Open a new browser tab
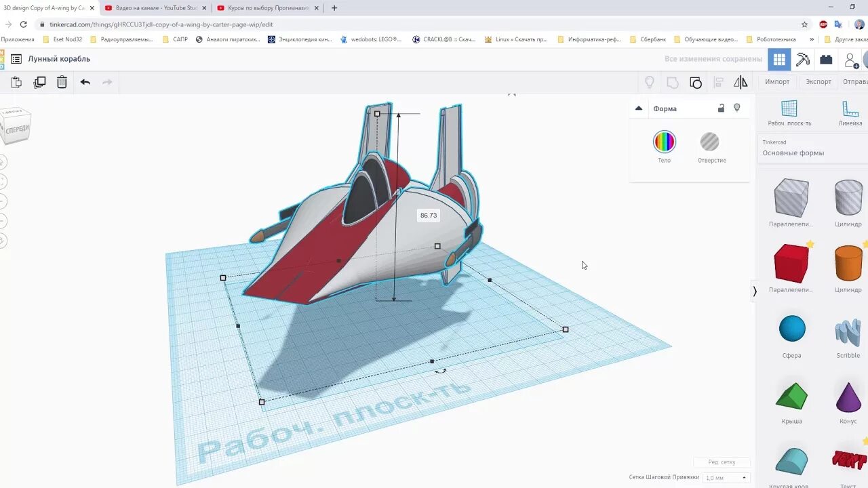This screenshot has width=868, height=488. 334,8
